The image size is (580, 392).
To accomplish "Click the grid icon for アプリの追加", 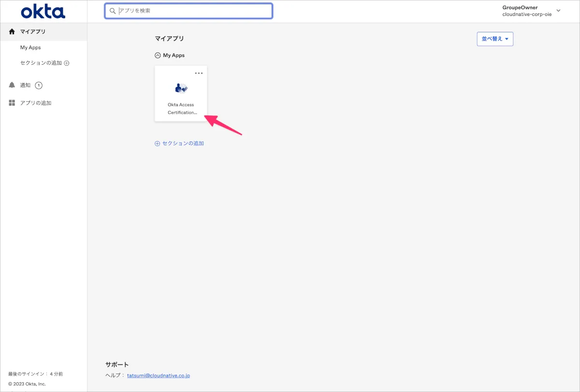I will tap(12, 103).
